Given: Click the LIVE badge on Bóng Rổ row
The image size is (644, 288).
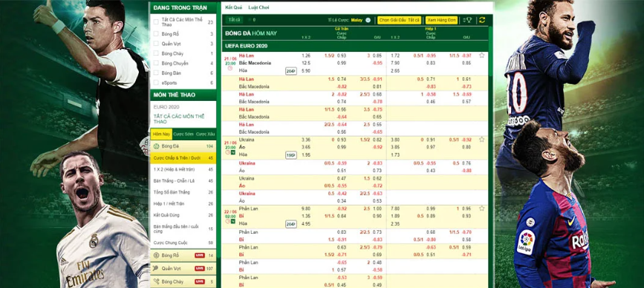Looking at the screenshot, I should click(x=200, y=255).
